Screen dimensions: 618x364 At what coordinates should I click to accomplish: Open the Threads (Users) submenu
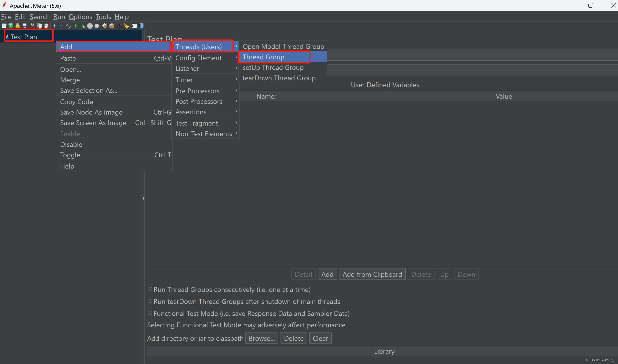point(206,47)
